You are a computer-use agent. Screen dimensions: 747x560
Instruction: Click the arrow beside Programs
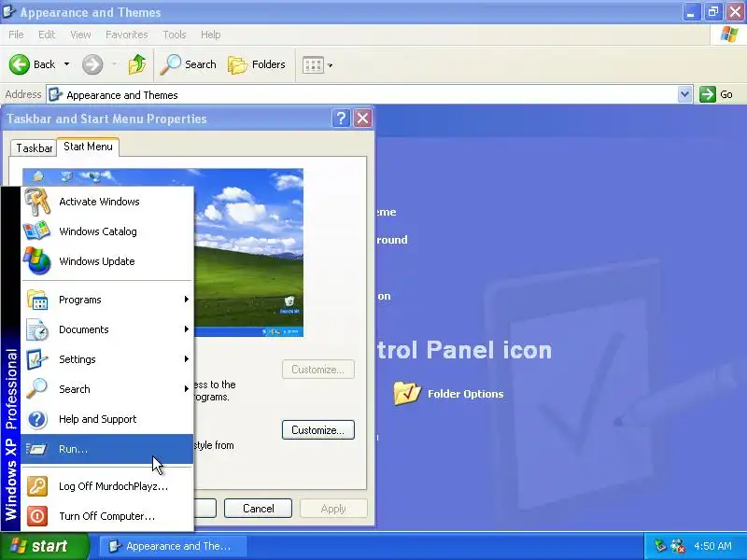pyautogui.click(x=186, y=300)
